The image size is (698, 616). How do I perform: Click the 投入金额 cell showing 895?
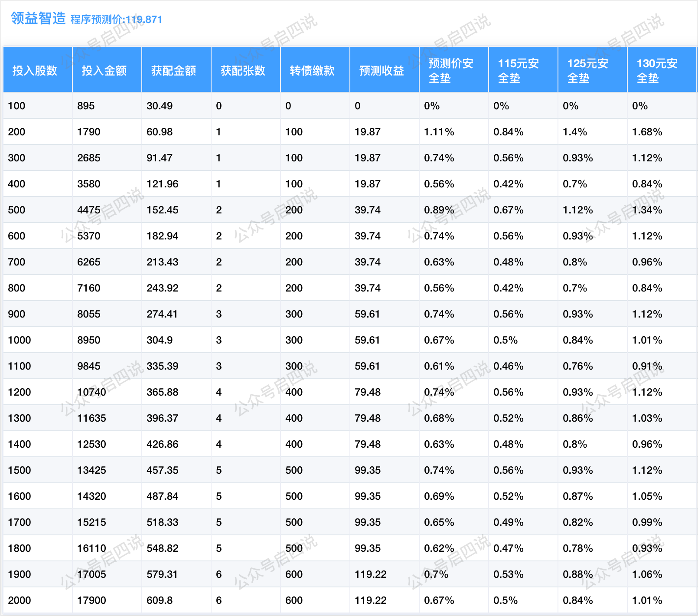pos(86,106)
